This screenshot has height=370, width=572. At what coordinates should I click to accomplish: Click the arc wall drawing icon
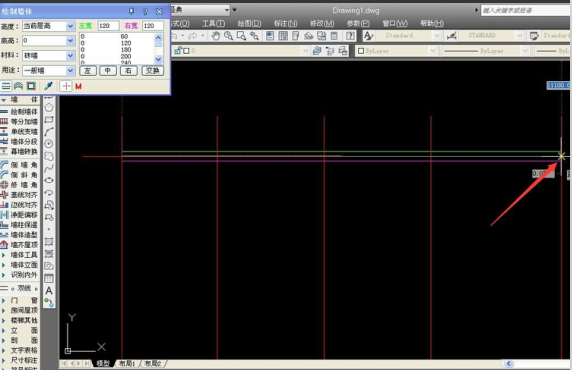(18, 86)
